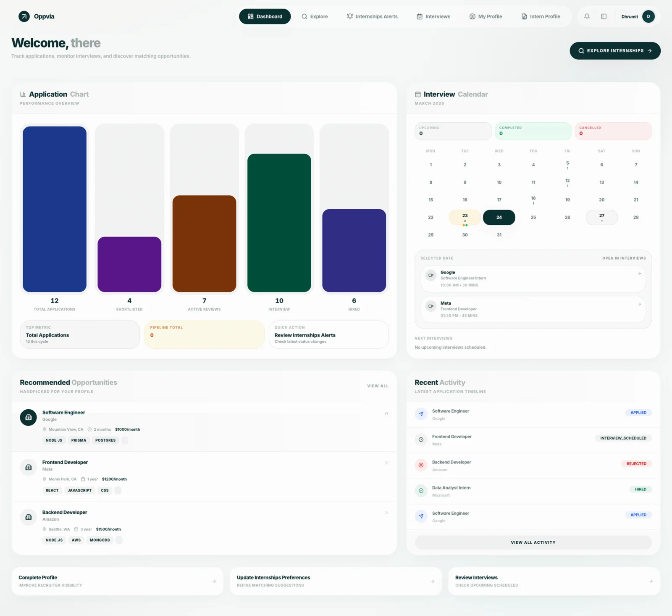Select the Dashboard tab
The image size is (672, 616).
coord(265,16)
